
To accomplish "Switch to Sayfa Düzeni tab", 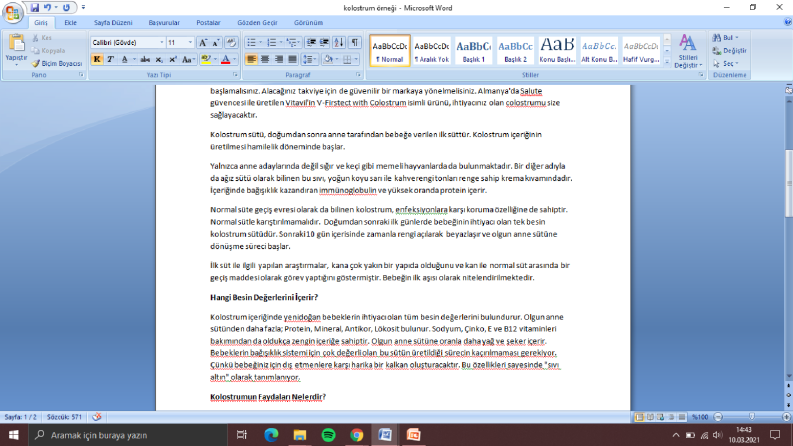I will pyautogui.click(x=113, y=23).
